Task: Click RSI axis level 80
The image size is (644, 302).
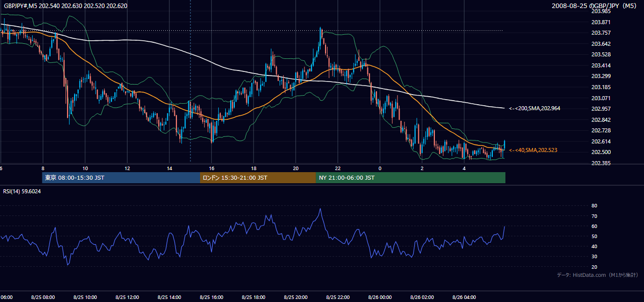Action: 594,206
